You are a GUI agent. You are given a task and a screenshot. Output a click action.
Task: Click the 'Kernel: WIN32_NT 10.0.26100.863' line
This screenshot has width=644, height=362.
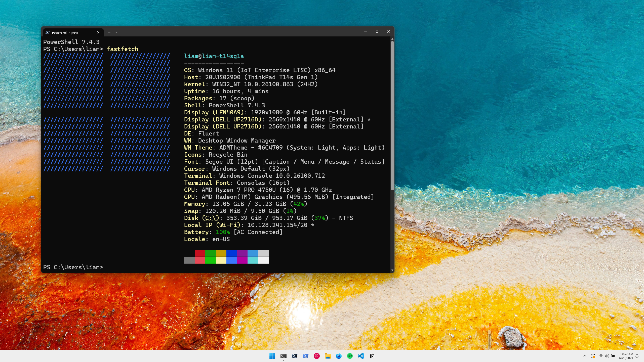[251, 84]
